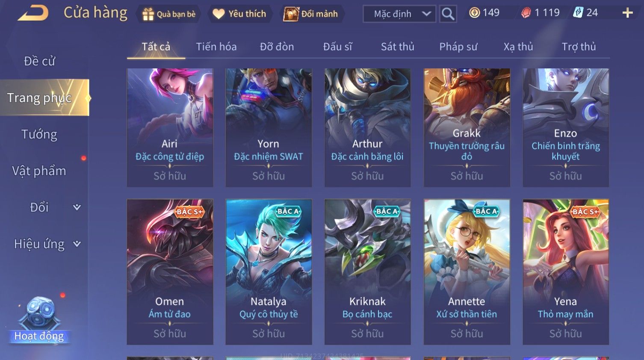Open Vật phẩm in the sidebar
Viewport: 644px width, 360px height.
point(39,171)
